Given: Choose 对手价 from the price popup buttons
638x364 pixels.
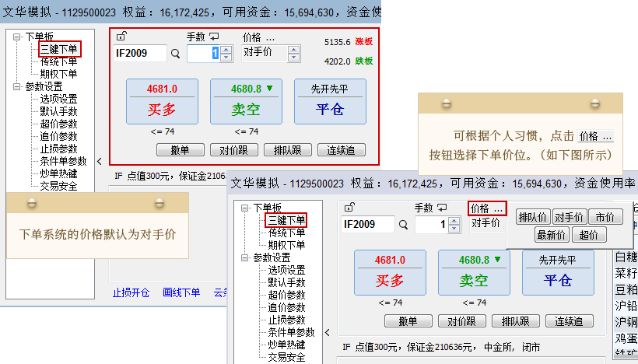Looking at the screenshot, I should [569, 217].
